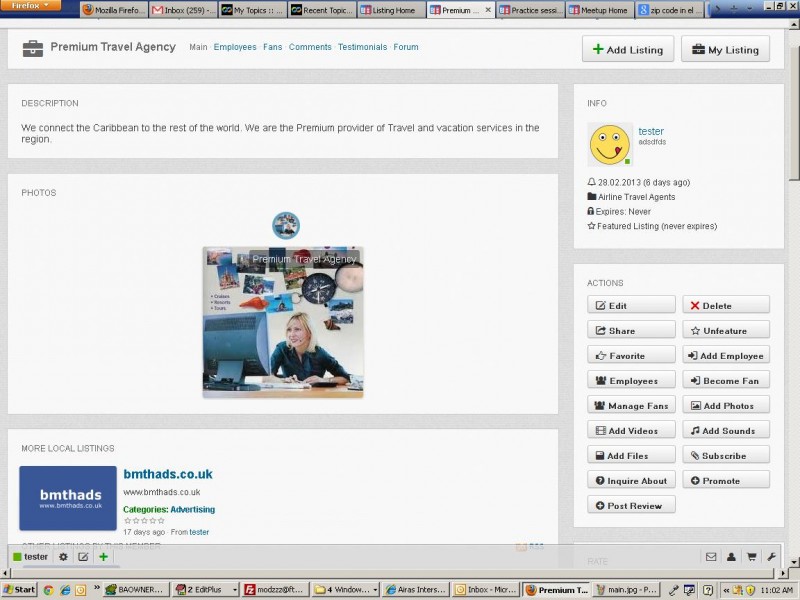Open bmthads.co.uk listing title
This screenshot has width=800, height=600.
(x=168, y=474)
